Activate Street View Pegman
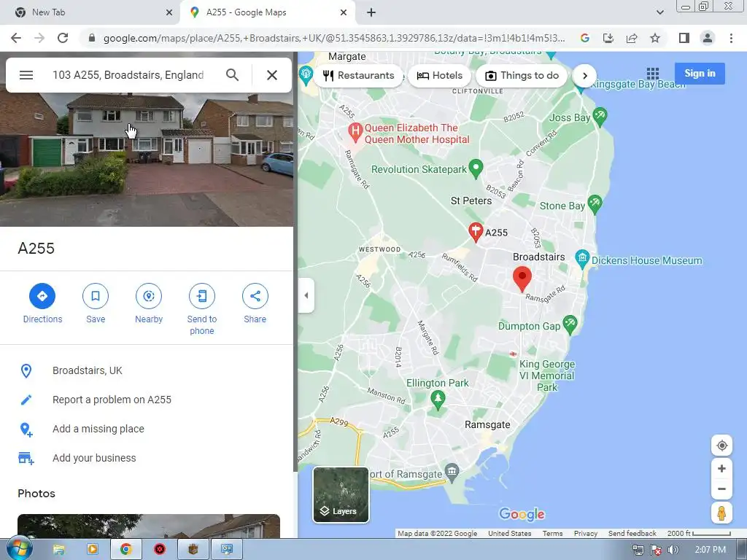Viewport: 747px width, 560px height. [x=721, y=513]
